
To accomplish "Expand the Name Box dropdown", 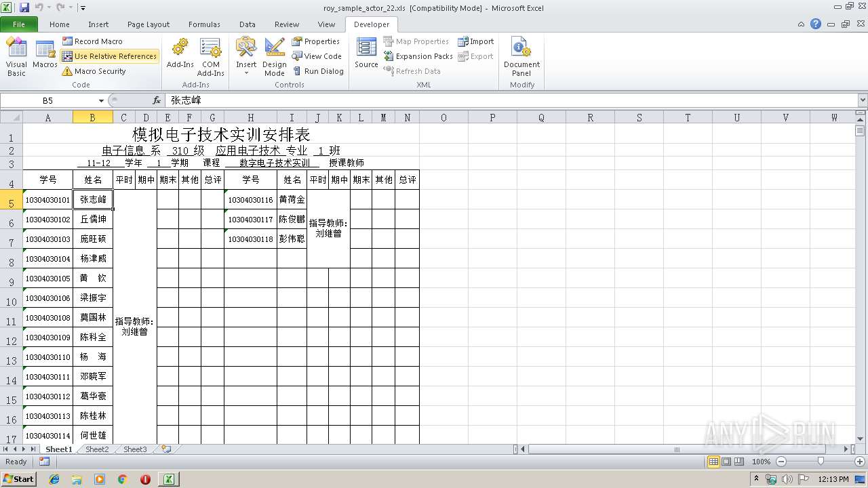I will 101,100.
